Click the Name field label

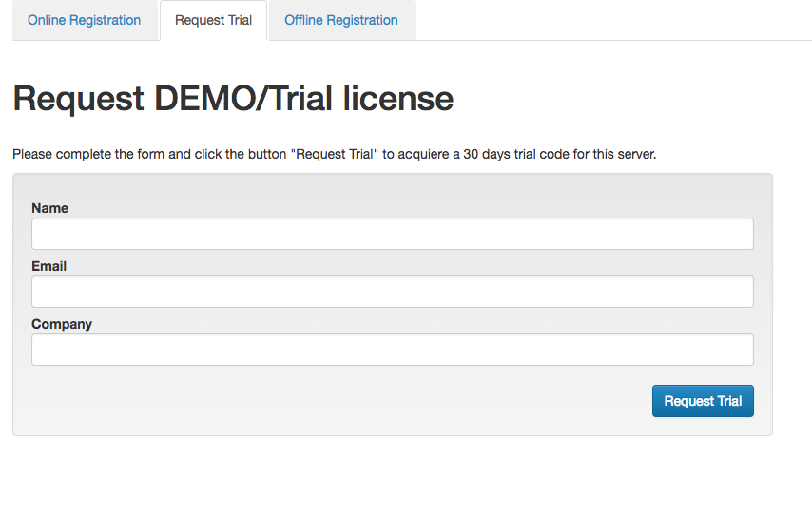(49, 208)
